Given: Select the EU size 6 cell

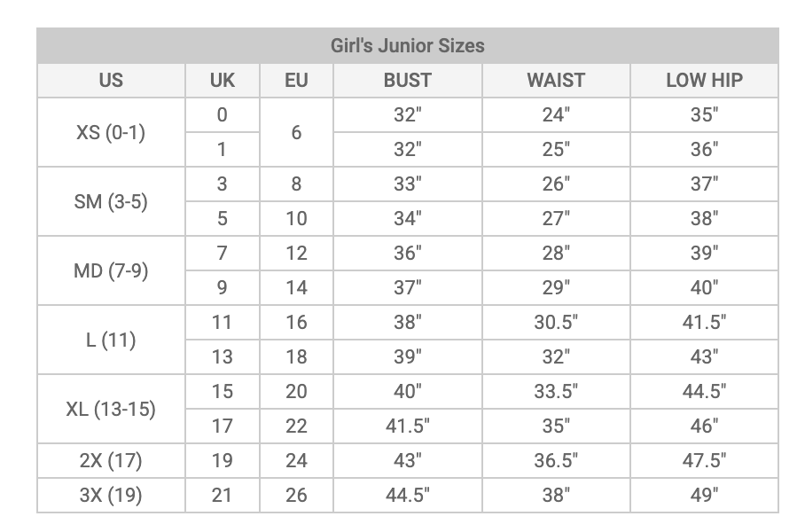Looking at the screenshot, I should [x=296, y=132].
